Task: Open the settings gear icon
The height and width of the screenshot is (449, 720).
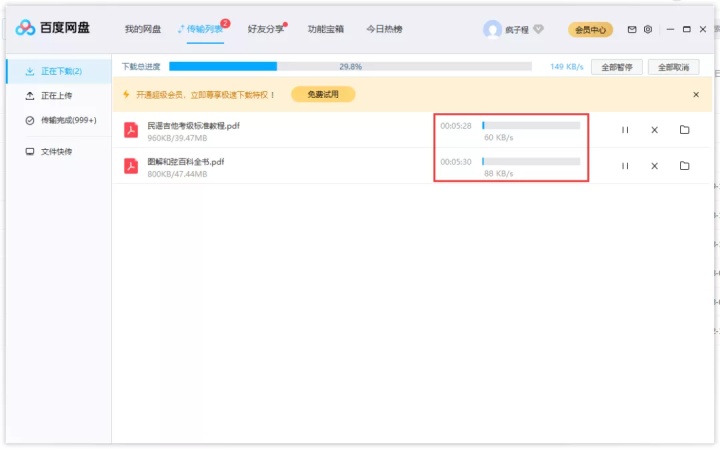Action: pos(648,29)
